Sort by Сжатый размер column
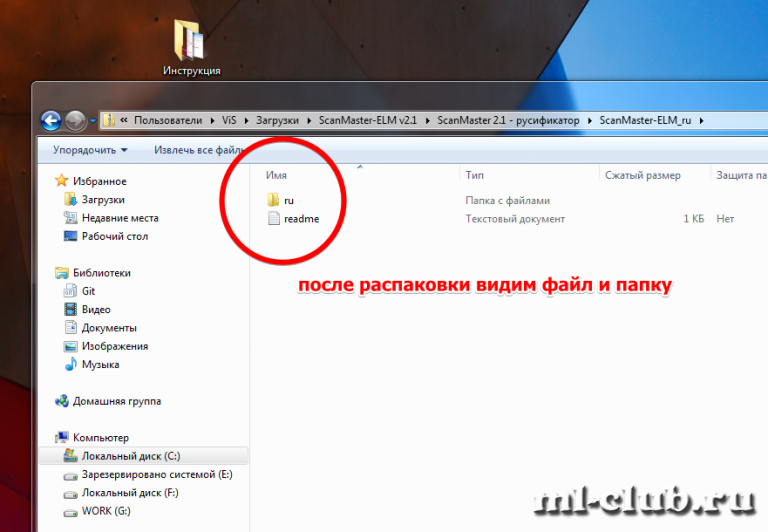 [642, 175]
